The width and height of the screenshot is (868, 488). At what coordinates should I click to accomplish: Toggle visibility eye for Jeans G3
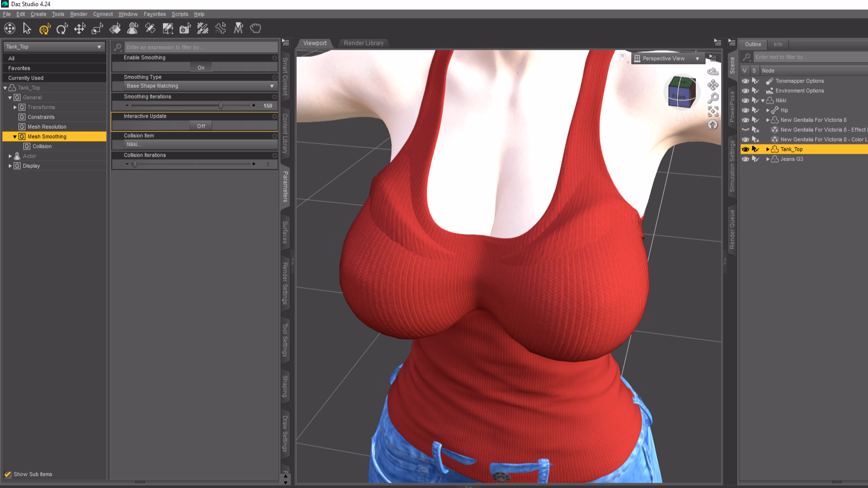(745, 159)
